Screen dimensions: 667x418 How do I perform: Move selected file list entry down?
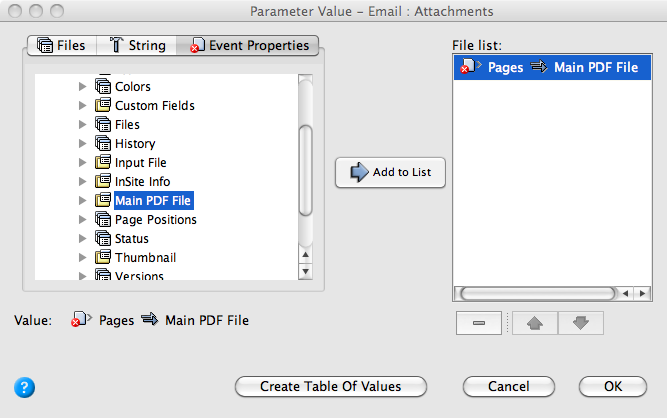[581, 323]
